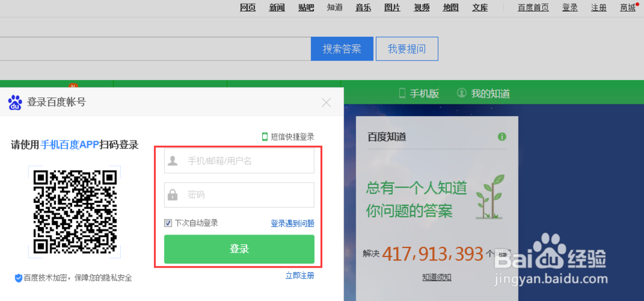Image resolution: width=644 pixels, height=301 pixels.
Task: Click the 登录百度帐号 dialog title
Action: tap(57, 102)
